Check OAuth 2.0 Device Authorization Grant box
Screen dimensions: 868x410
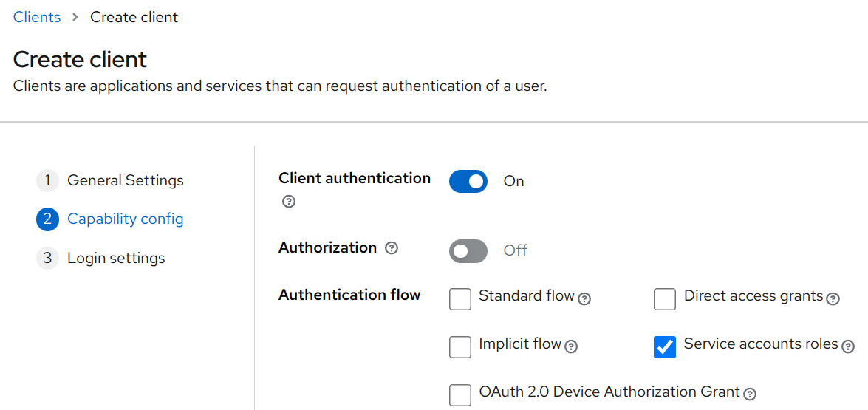[x=460, y=394]
